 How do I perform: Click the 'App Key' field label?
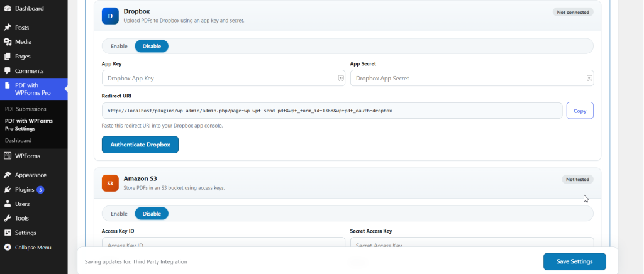tap(112, 64)
